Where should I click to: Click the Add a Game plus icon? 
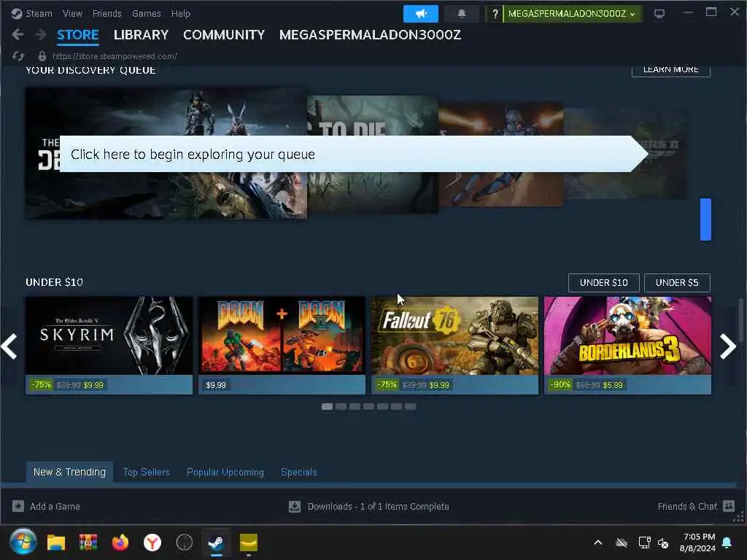[18, 506]
